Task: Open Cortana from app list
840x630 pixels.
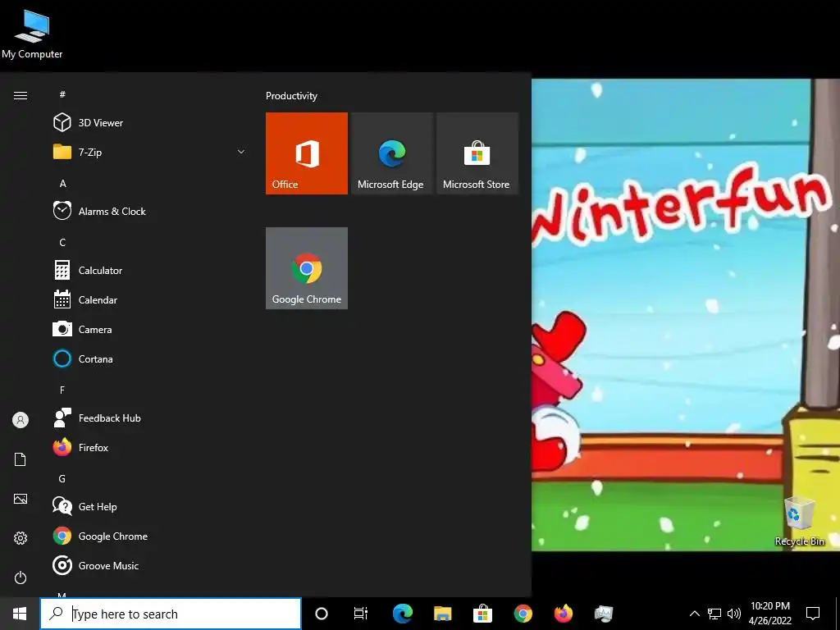Action: 150,359
